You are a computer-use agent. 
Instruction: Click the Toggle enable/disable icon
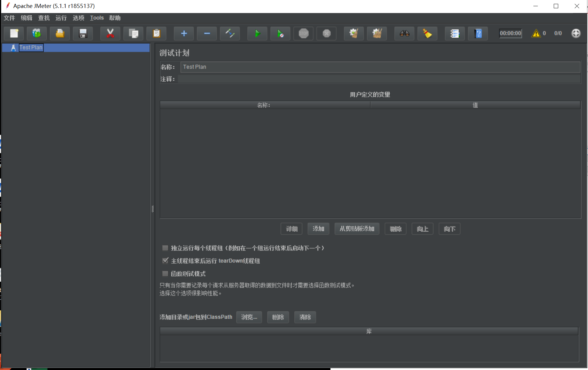[230, 33]
